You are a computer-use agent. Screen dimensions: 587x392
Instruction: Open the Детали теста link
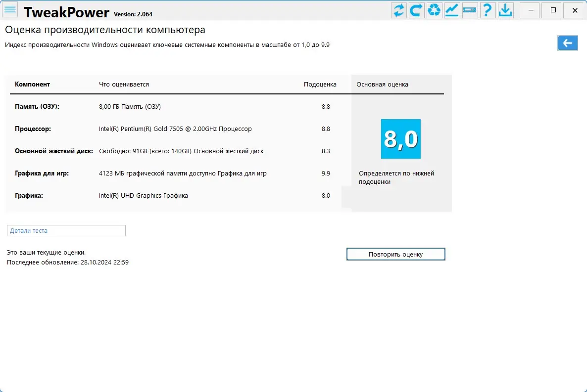pos(66,230)
